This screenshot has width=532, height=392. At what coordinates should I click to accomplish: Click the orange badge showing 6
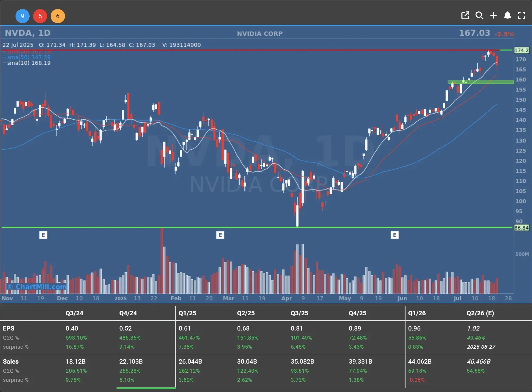(x=58, y=16)
